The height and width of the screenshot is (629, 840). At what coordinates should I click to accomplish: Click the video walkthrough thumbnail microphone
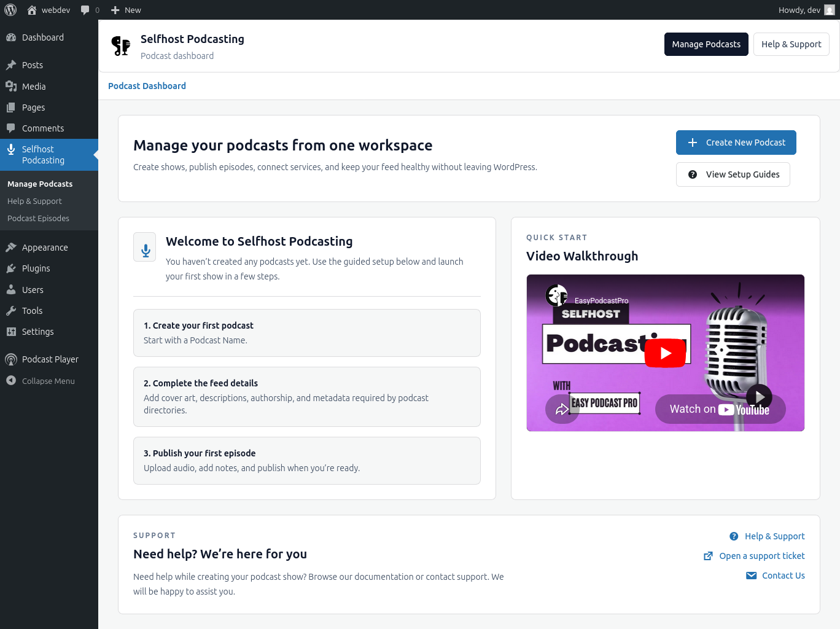click(x=736, y=350)
